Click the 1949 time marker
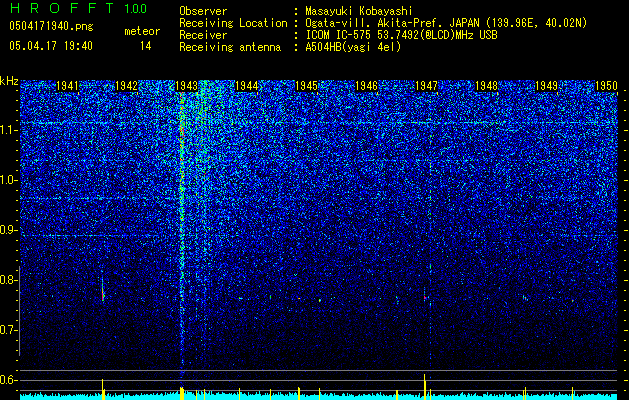The width and height of the screenshot is (629, 400). (x=546, y=86)
